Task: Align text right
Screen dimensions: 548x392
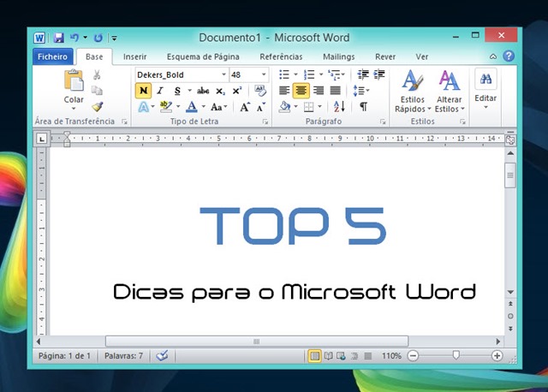Action: [319, 91]
